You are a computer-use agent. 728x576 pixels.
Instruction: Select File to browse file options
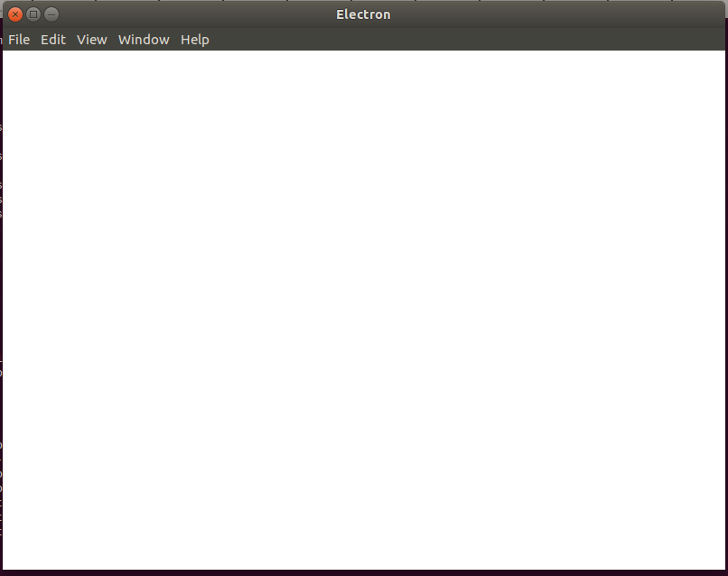point(18,40)
